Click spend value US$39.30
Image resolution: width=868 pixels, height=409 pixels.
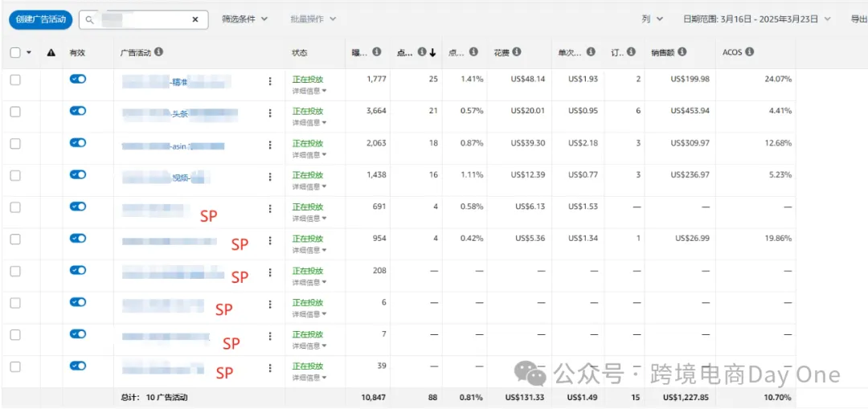[x=528, y=143]
